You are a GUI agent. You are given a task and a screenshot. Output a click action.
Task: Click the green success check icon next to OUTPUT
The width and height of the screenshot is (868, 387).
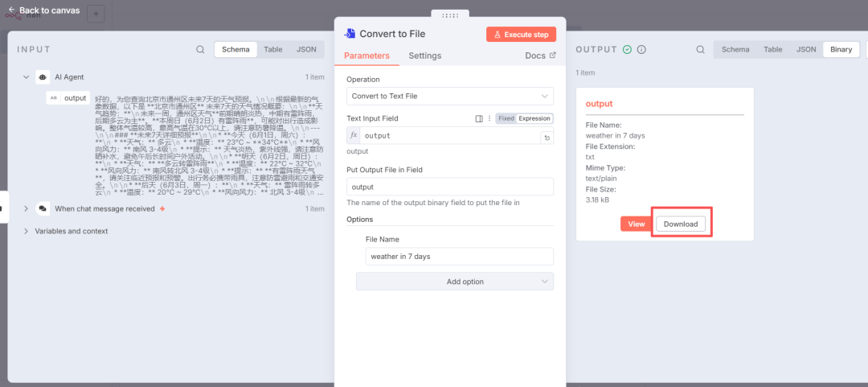(x=627, y=49)
